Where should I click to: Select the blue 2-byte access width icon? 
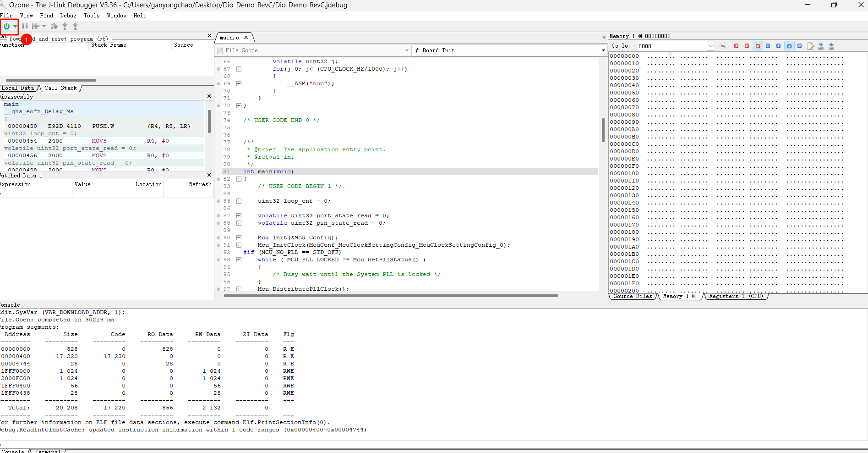click(778, 46)
